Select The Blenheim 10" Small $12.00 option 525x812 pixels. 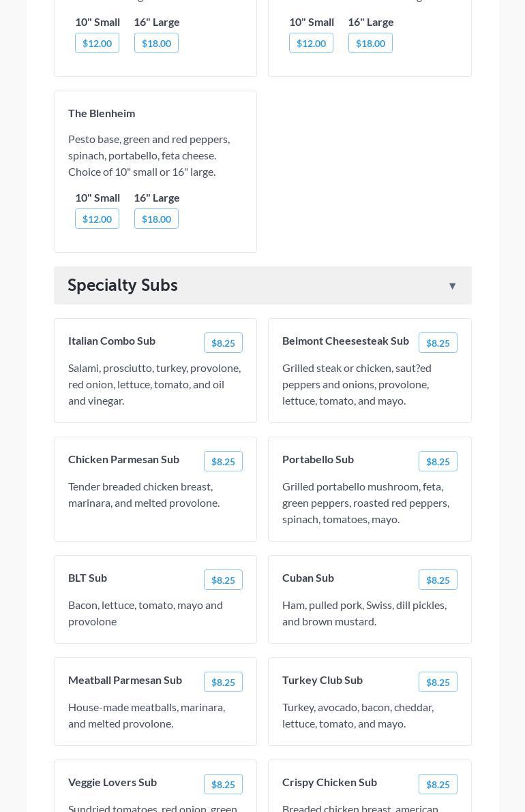[x=97, y=219]
